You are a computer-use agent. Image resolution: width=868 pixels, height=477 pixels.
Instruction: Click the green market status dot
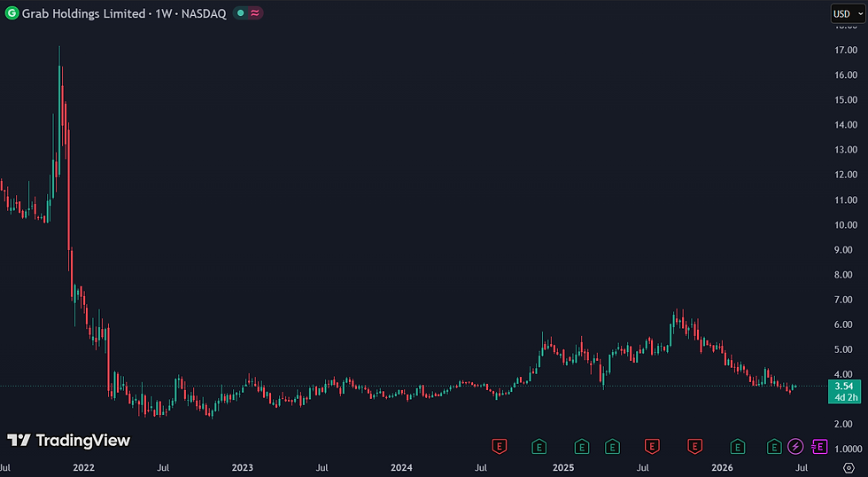pos(240,13)
